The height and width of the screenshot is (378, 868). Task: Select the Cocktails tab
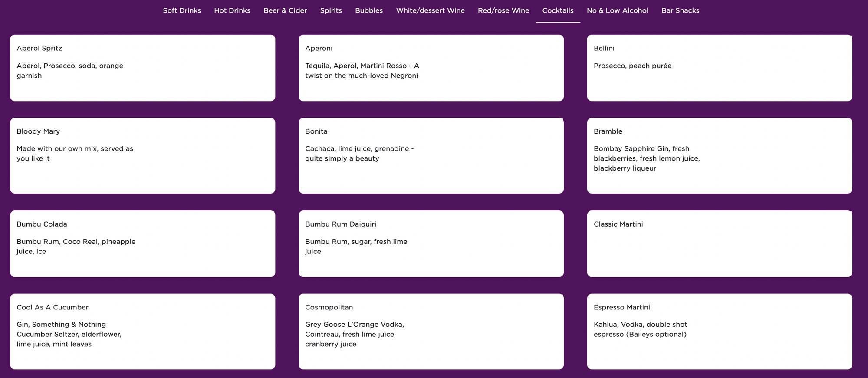click(x=558, y=10)
